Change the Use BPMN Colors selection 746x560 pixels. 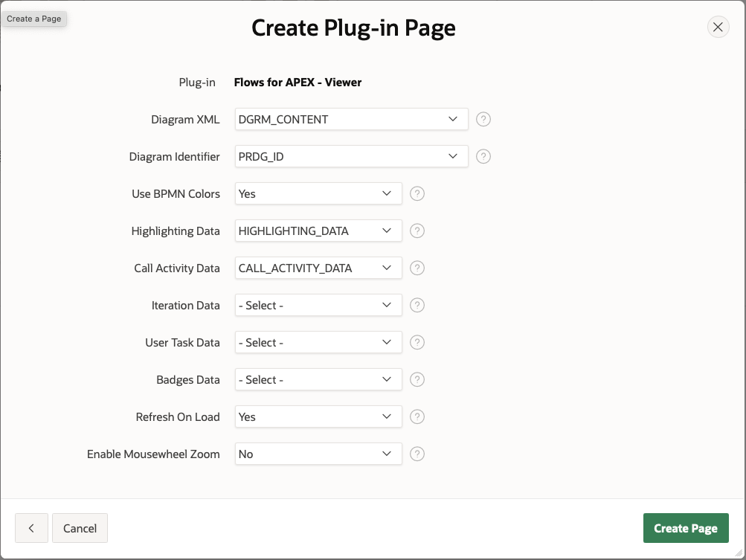(x=318, y=193)
